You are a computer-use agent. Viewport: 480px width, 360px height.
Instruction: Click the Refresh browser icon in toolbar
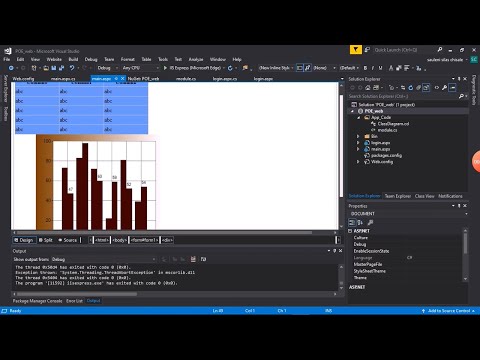(x=230, y=68)
